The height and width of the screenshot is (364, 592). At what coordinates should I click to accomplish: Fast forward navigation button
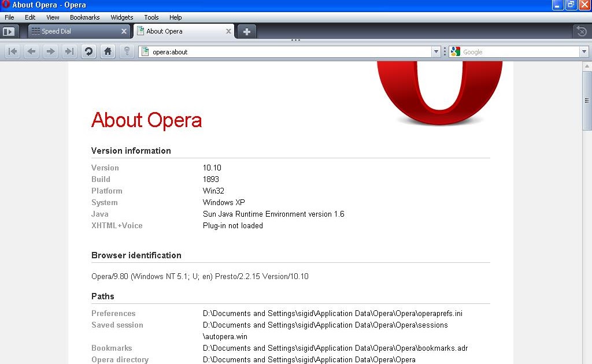pos(69,51)
